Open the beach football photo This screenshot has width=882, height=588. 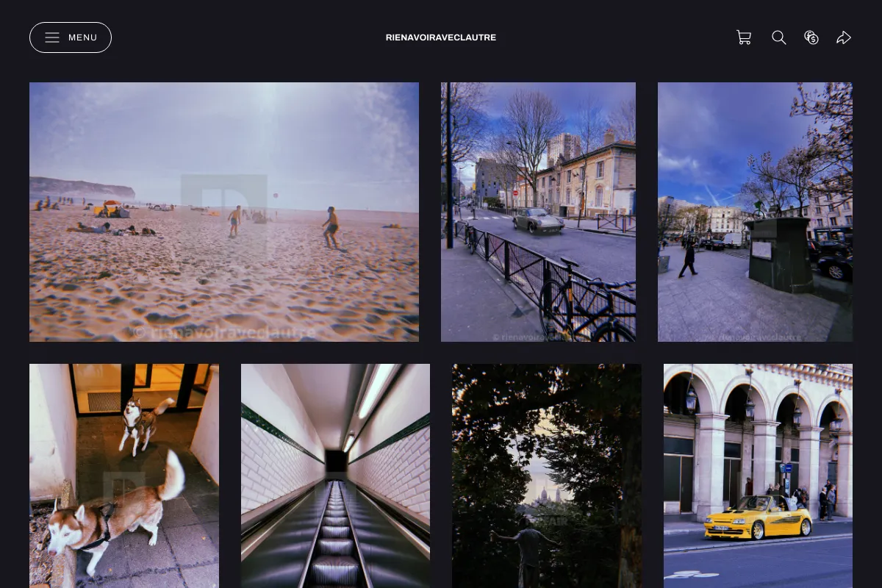coord(224,212)
